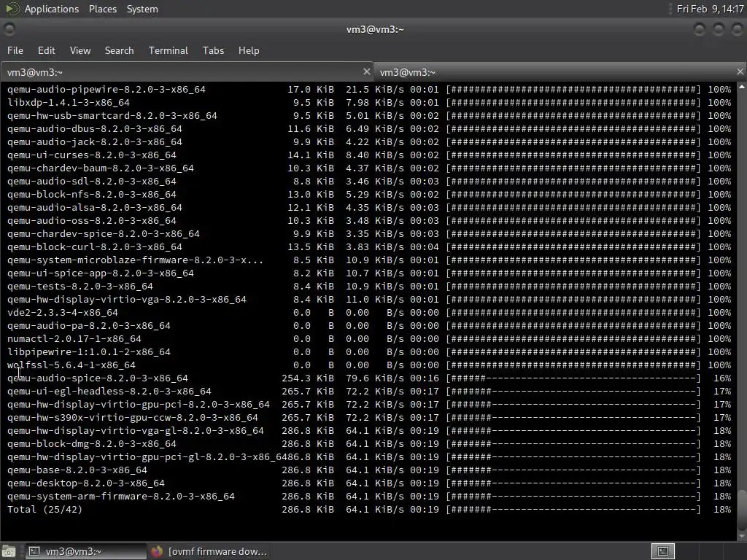This screenshot has width=747, height=560.
Task: Click the qemu-hw-s390x-virtio-gpu-ccw package name
Action: (133, 418)
